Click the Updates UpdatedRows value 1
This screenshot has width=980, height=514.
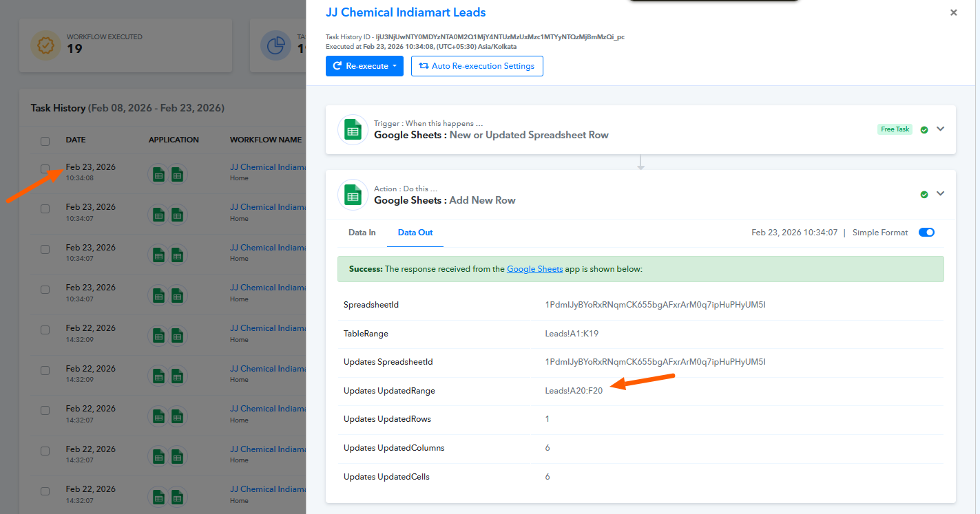point(548,419)
